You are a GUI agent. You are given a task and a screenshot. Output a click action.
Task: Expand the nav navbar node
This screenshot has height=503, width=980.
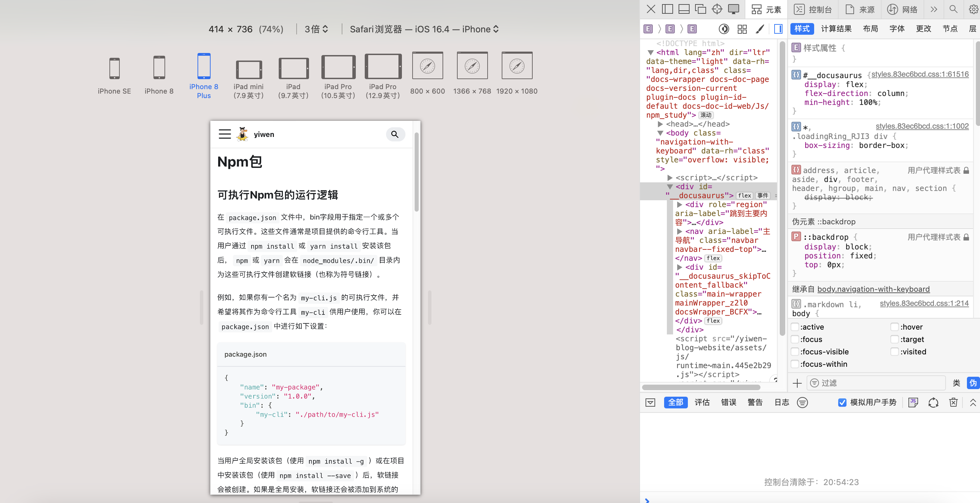[x=680, y=231]
